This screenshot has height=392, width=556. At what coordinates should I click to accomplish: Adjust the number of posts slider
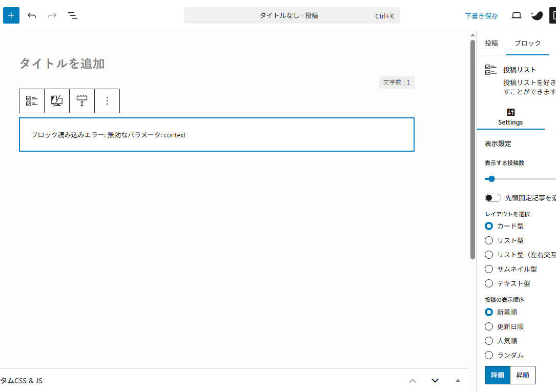click(x=491, y=179)
